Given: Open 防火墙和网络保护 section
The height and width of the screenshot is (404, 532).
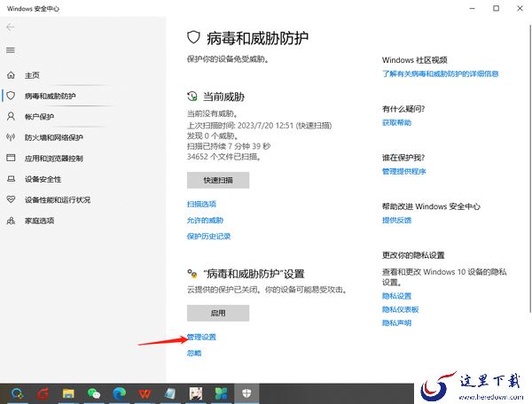Looking at the screenshot, I should click(x=53, y=137).
